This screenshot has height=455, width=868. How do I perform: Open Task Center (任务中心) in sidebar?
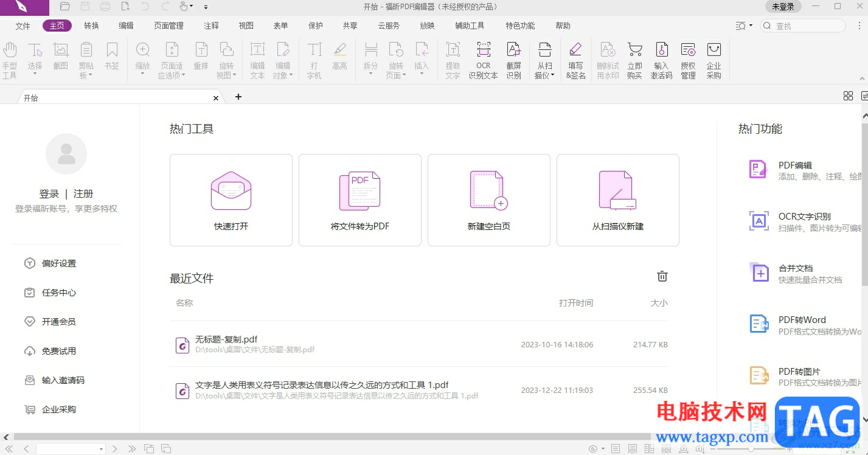[51, 293]
